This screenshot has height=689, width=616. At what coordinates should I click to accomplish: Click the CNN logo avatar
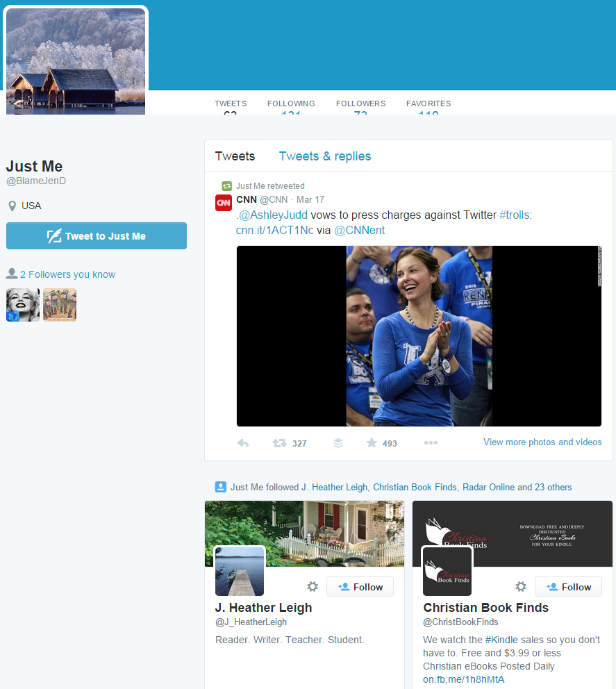coord(224,203)
